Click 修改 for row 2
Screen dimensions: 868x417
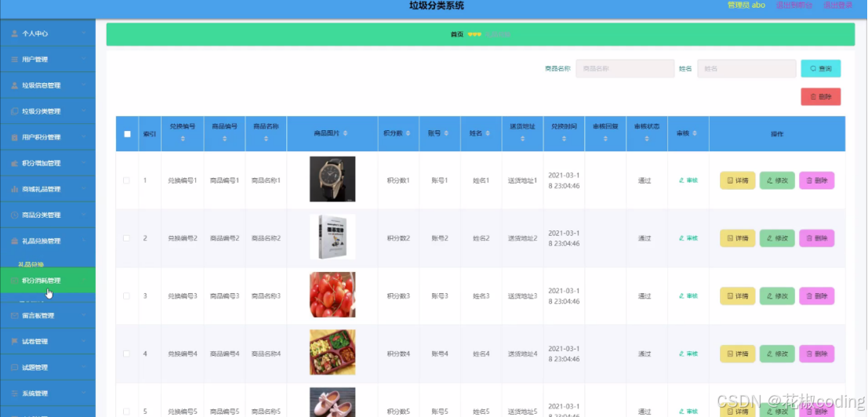(777, 238)
